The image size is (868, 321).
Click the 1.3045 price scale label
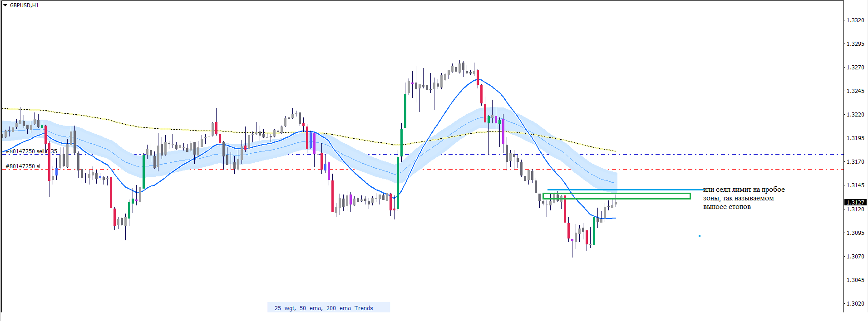[x=855, y=280]
